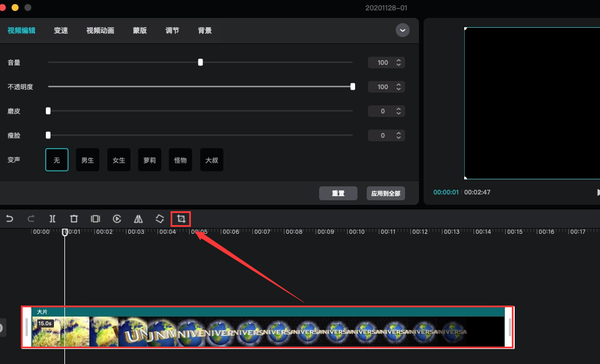Click the current time 00:00:01 in preview
Image resolution: width=600 pixels, height=364 pixels.
pos(446,192)
